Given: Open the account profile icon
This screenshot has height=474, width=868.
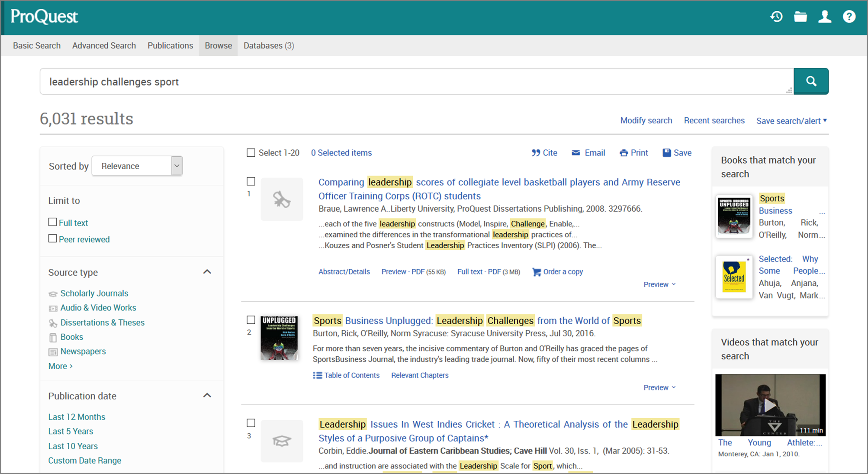Looking at the screenshot, I should pyautogui.click(x=824, y=16).
